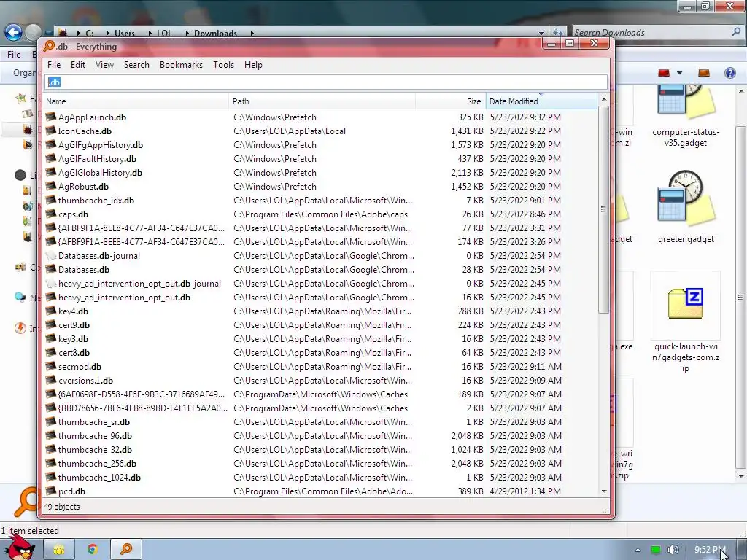Select the IconCache.db file icon
This screenshot has width=747, height=560.
50,131
